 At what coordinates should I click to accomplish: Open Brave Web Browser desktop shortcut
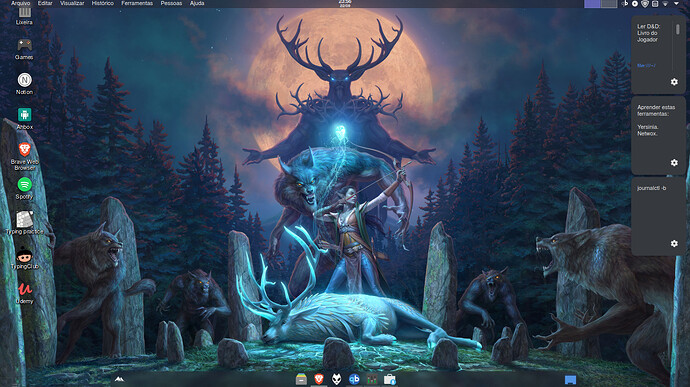click(24, 156)
